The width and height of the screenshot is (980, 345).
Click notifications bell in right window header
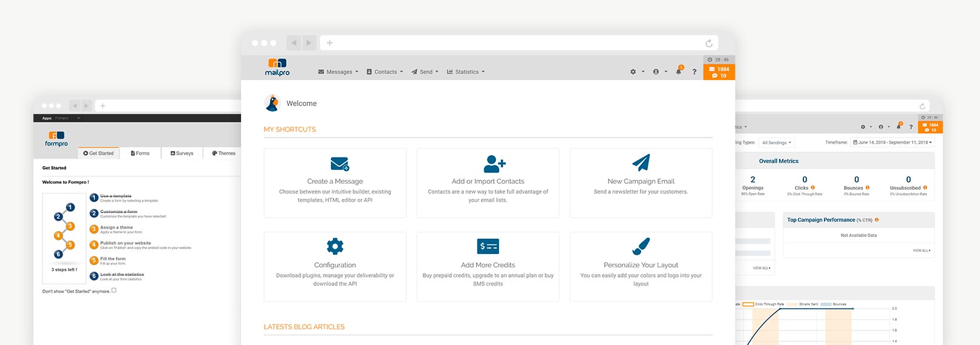899,126
